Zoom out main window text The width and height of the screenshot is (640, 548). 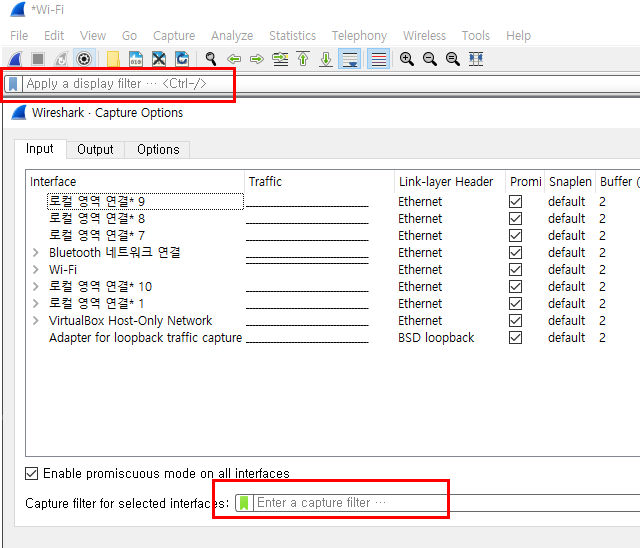point(429,59)
